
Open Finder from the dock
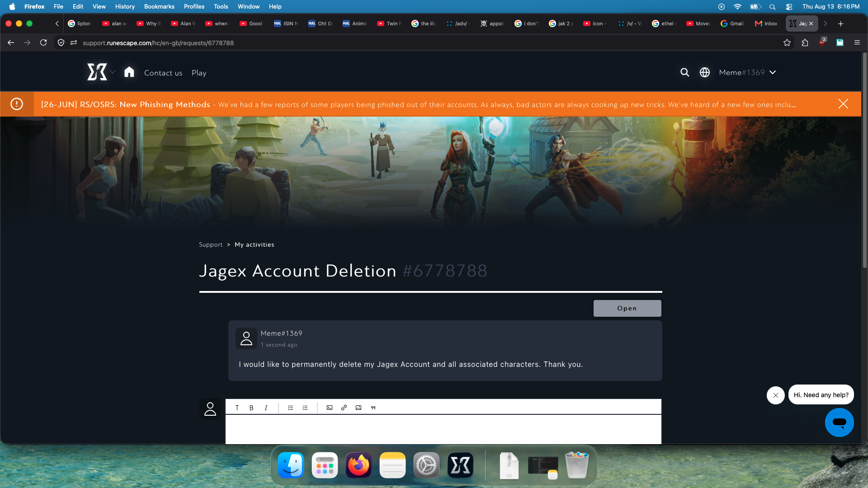[x=291, y=465]
